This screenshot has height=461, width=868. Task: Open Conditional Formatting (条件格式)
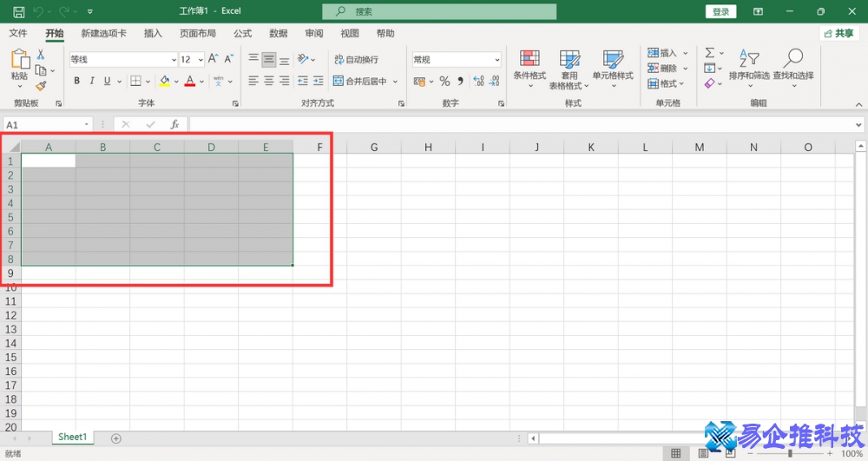click(x=529, y=67)
